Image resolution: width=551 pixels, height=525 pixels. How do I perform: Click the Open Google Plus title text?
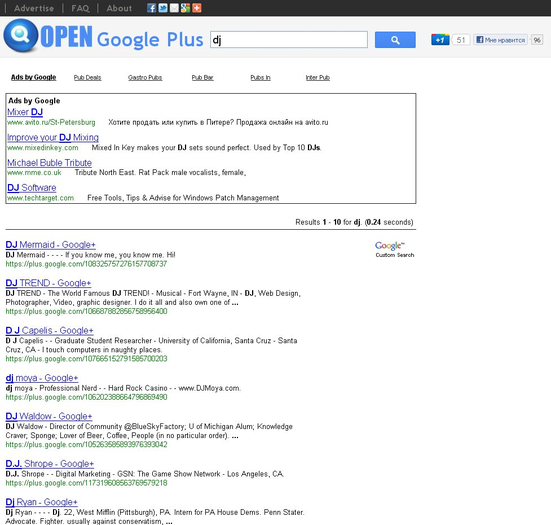[122, 38]
